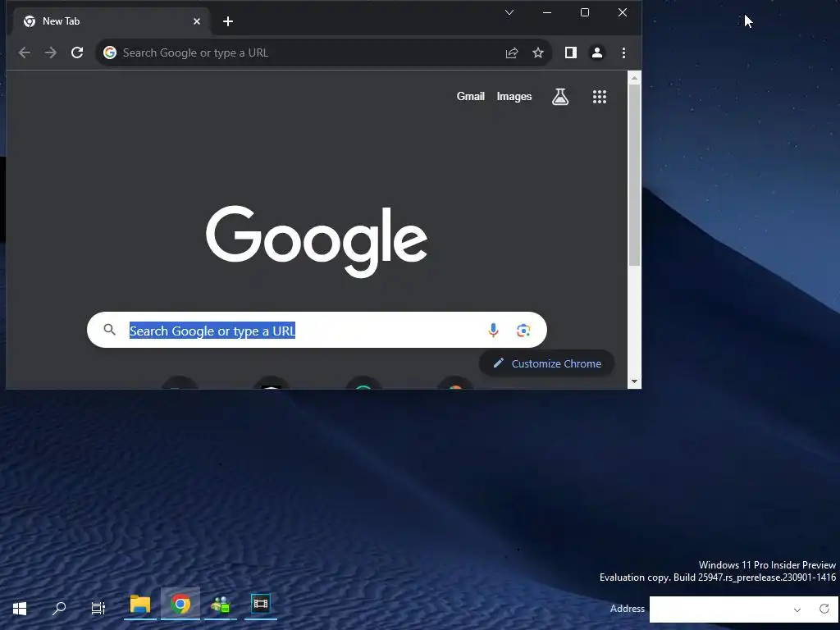
Task: Click the forward navigation arrow in Chrome
Action: click(50, 52)
